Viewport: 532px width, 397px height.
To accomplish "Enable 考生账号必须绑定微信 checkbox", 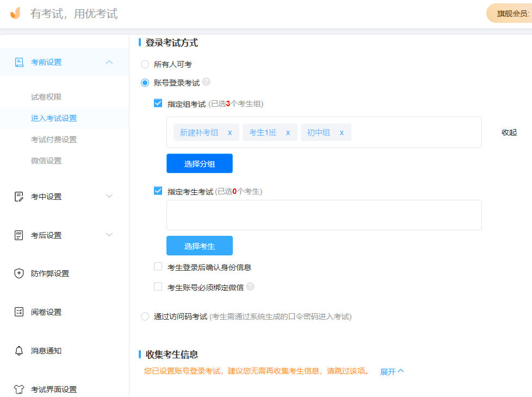I will 158,286.
